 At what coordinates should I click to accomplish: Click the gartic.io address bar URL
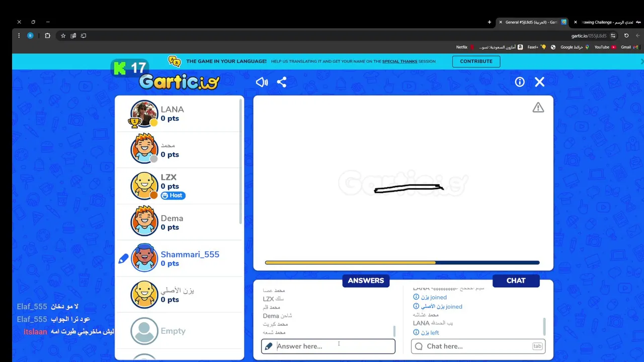(x=589, y=36)
